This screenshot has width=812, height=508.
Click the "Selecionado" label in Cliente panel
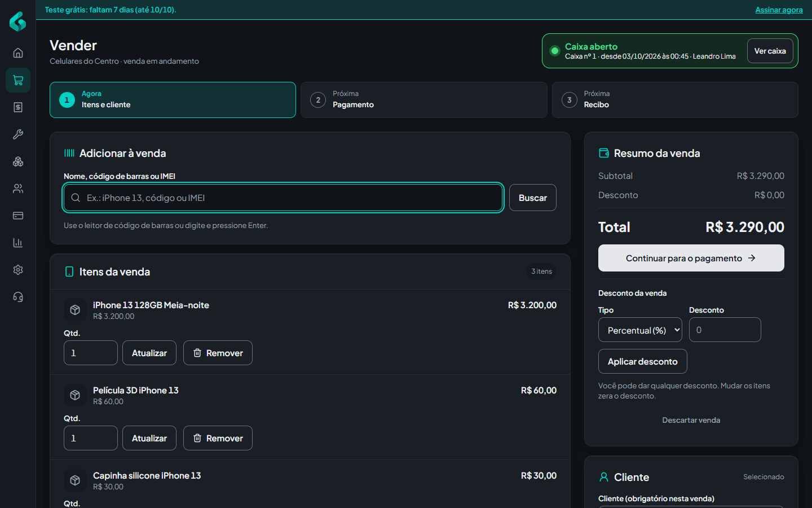pyautogui.click(x=764, y=477)
